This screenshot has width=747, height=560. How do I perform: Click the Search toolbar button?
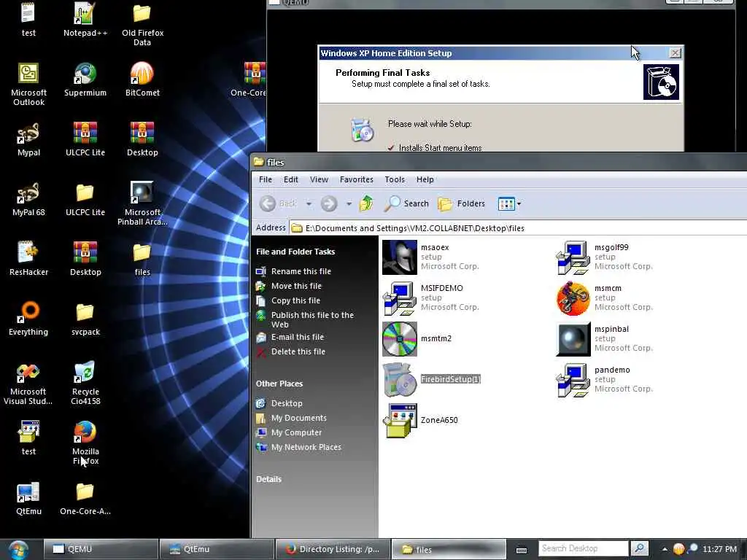(406, 203)
